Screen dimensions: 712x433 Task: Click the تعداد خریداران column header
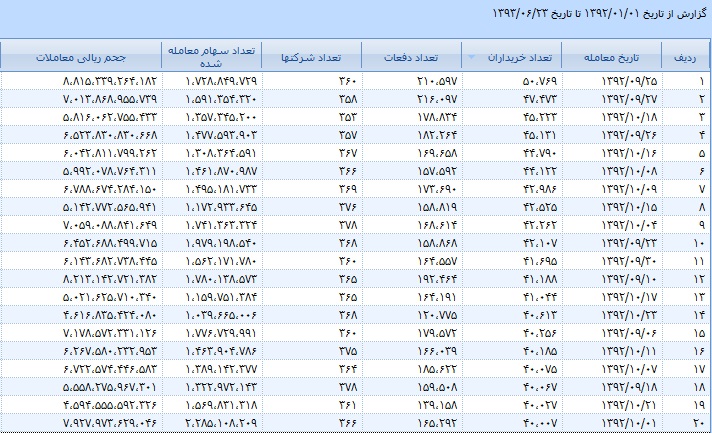520,58
